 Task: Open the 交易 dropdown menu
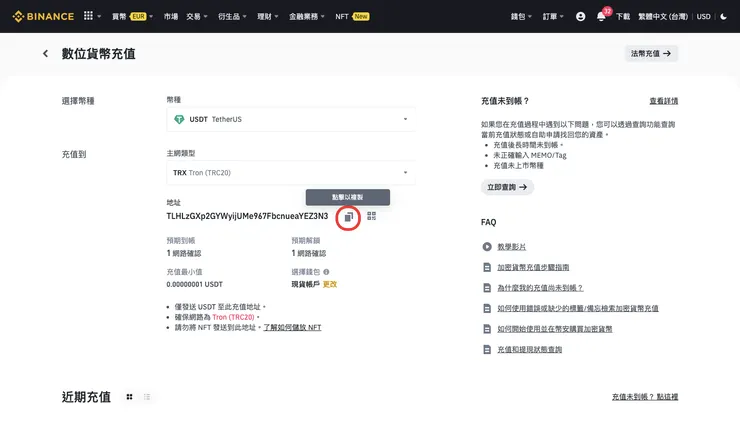point(197,17)
